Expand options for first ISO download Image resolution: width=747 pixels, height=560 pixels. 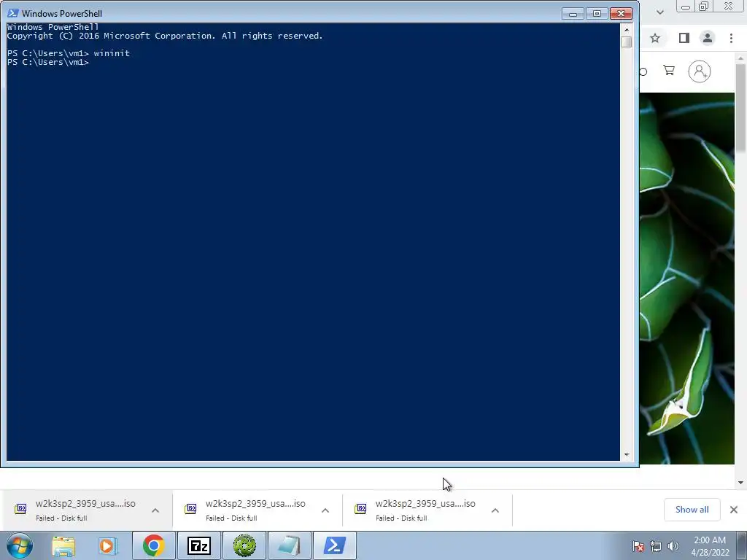[155, 510]
